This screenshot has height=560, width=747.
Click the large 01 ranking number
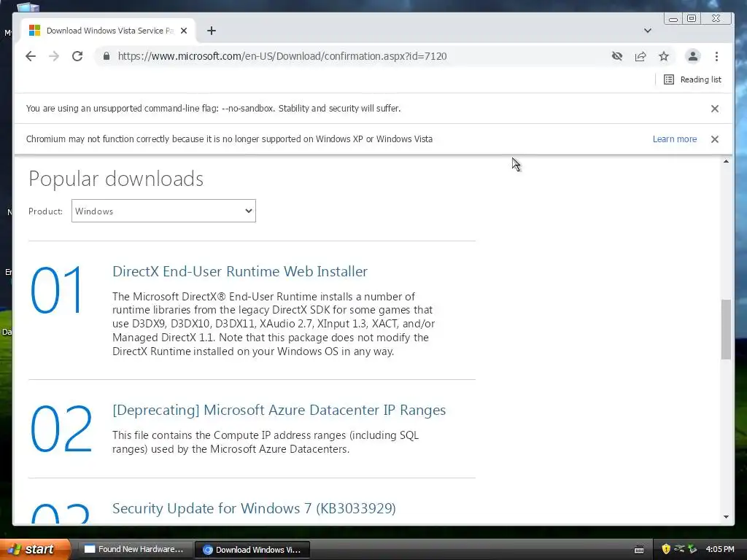(x=57, y=290)
